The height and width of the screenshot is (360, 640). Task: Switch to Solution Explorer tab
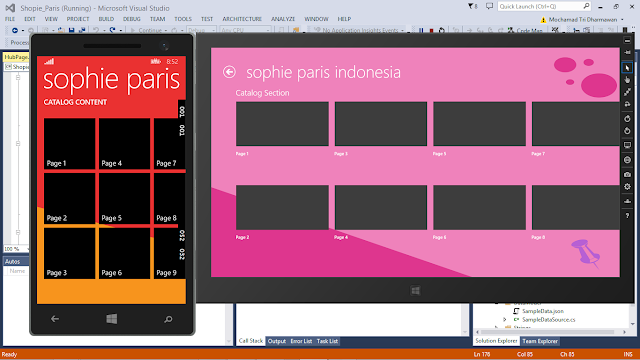point(496,341)
